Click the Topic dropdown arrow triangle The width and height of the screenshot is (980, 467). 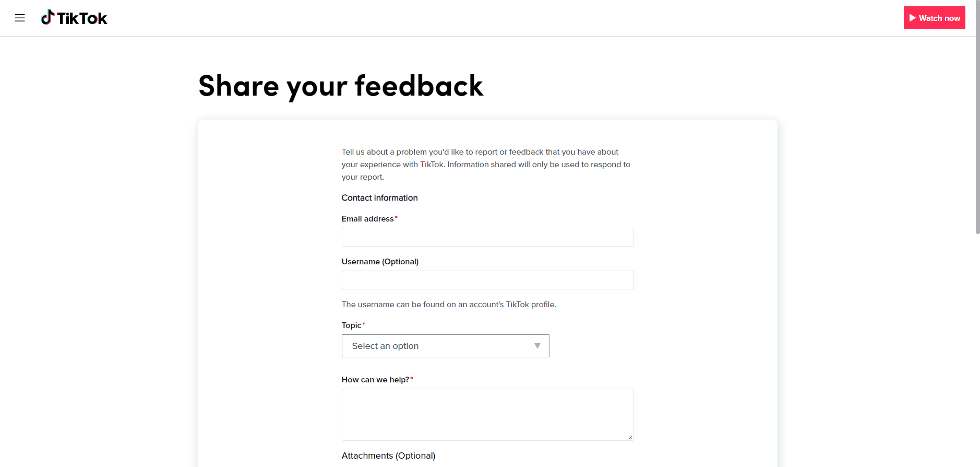click(x=537, y=346)
